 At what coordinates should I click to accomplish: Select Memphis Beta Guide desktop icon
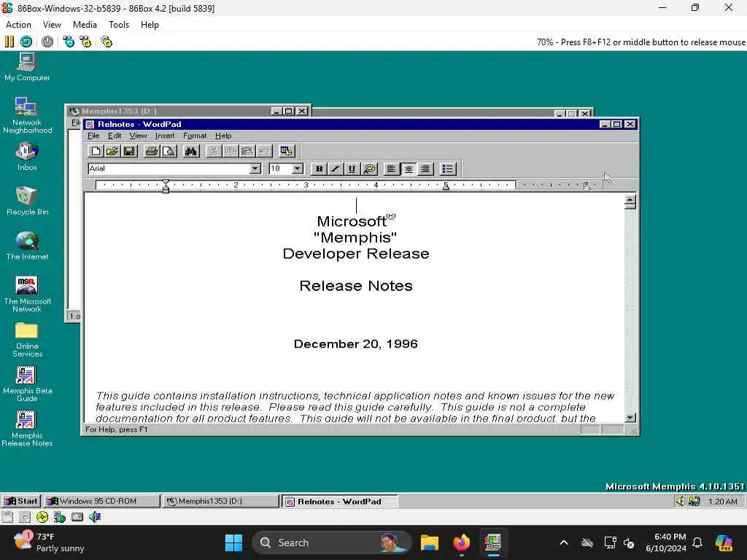(27, 384)
